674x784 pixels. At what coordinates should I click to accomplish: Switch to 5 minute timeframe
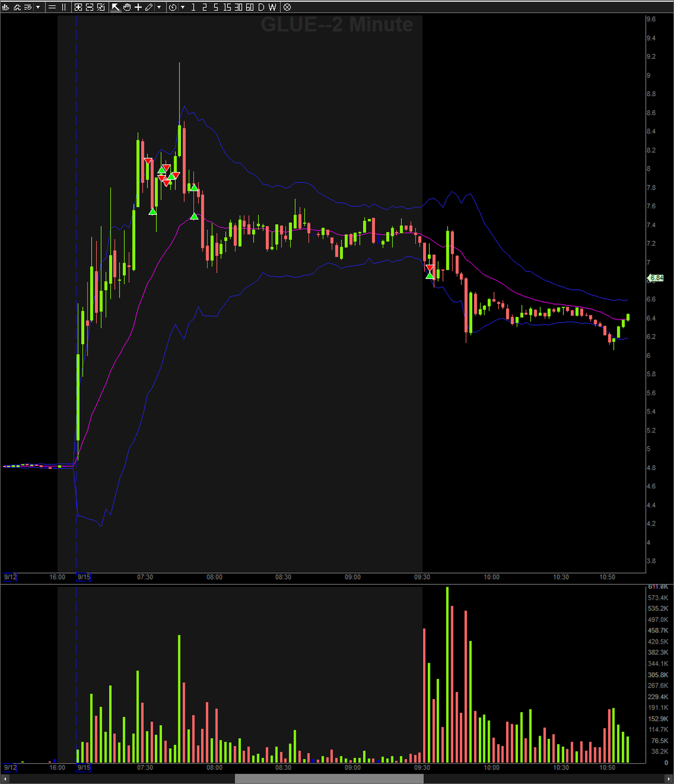click(216, 7)
